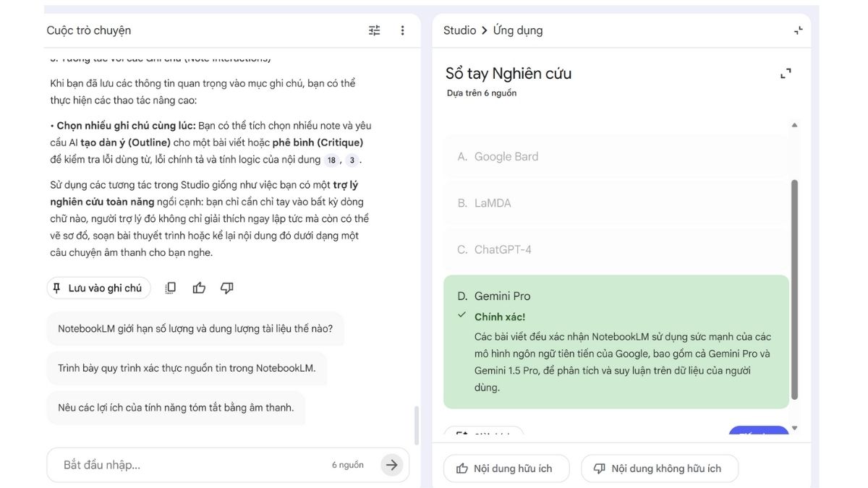Focus the Bắt đầu nhập text field

click(x=188, y=465)
